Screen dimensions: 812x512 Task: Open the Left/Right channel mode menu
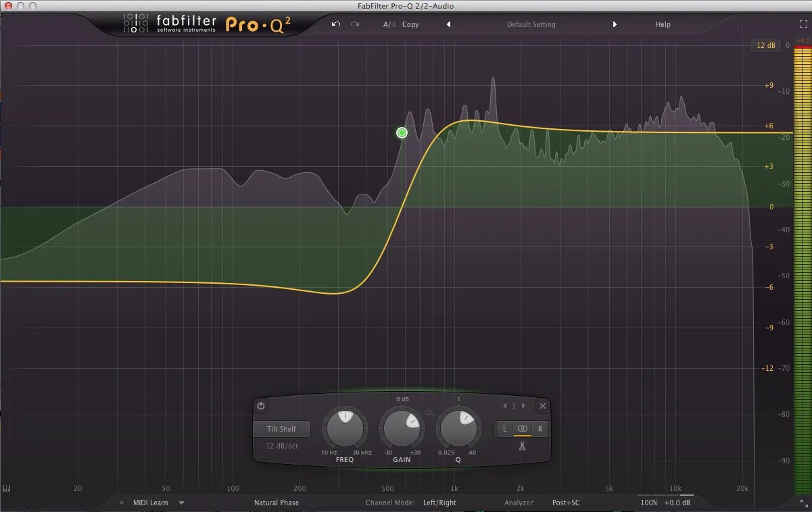[x=439, y=503]
